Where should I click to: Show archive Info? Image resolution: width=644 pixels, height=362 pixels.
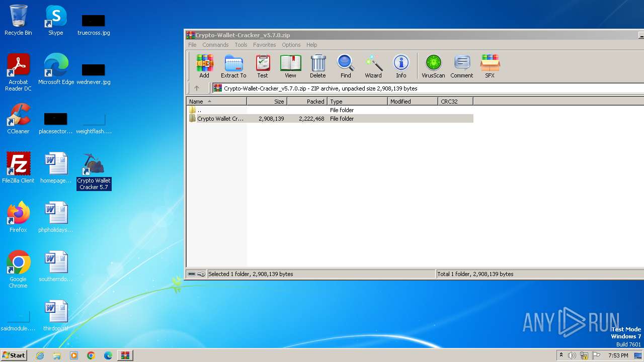pyautogui.click(x=401, y=66)
